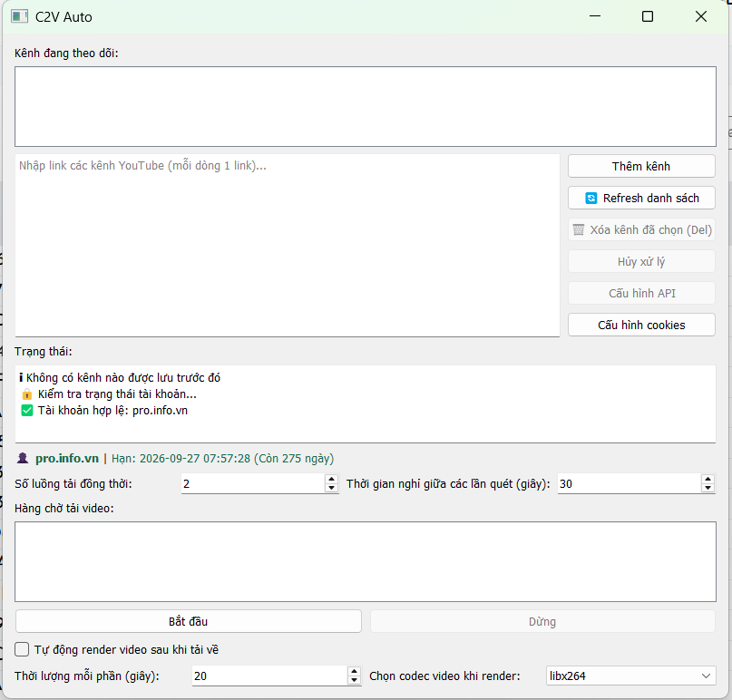This screenshot has height=700, width=732.
Task: Decrease Số luồng tải đồng thời value
Action: pyautogui.click(x=331, y=489)
